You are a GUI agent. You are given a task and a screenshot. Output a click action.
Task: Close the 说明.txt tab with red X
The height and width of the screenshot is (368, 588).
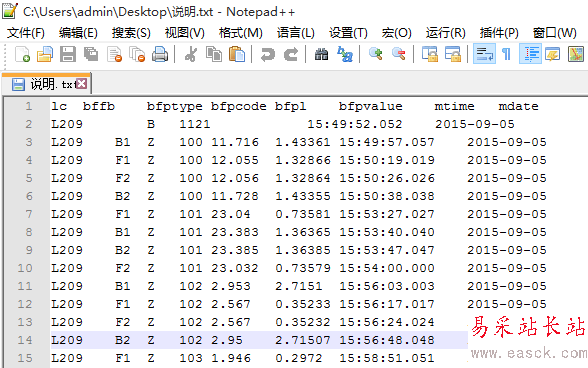81,83
